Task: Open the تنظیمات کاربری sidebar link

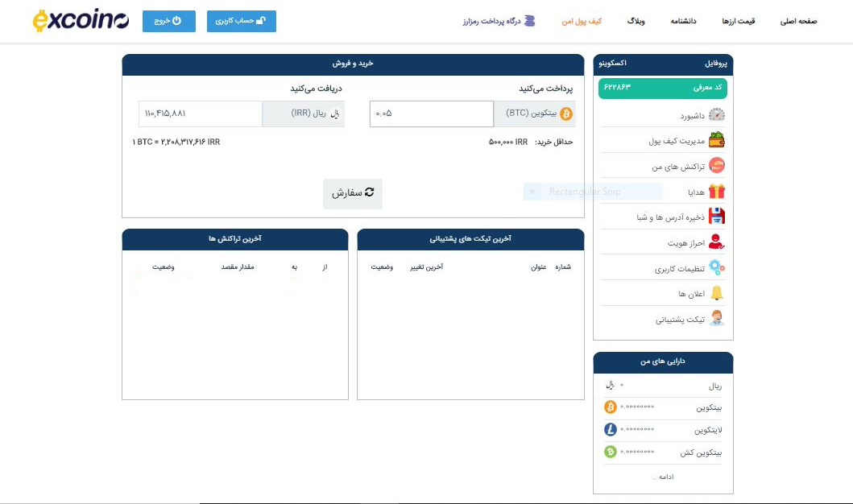Action: (x=680, y=269)
